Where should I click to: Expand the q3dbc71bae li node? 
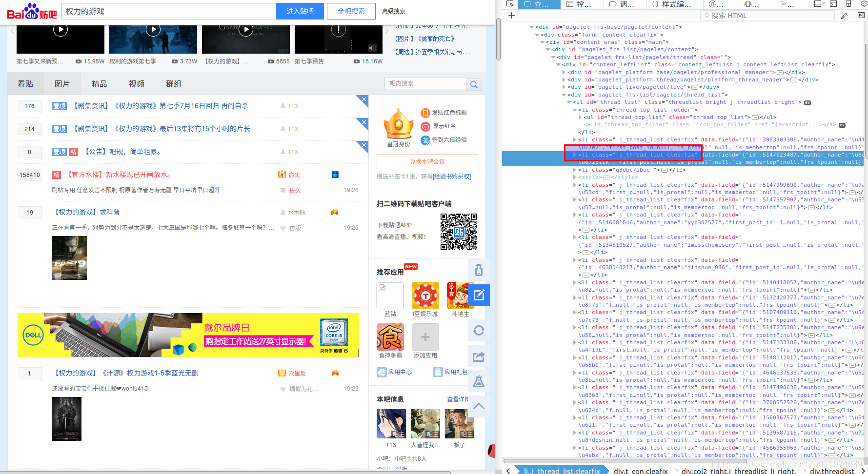[574, 170]
